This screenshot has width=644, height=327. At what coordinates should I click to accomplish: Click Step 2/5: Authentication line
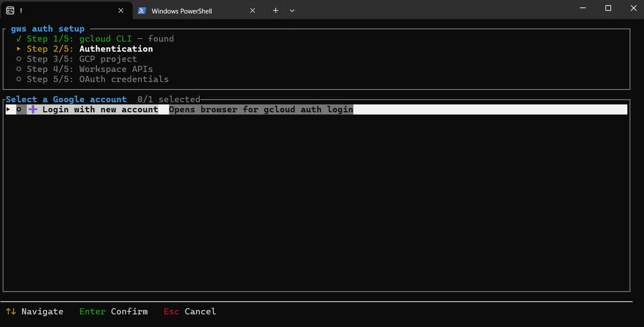coord(85,49)
